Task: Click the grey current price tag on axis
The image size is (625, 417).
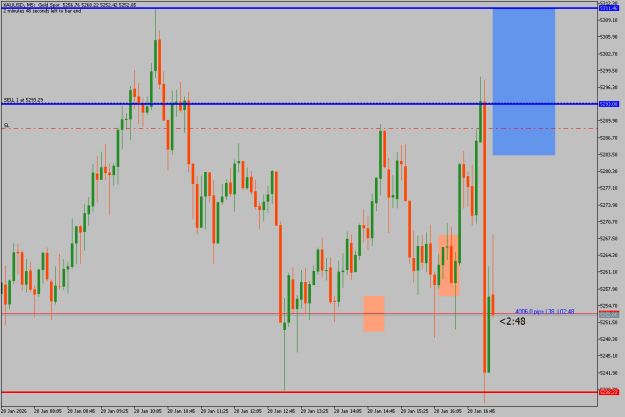Action: (609, 314)
